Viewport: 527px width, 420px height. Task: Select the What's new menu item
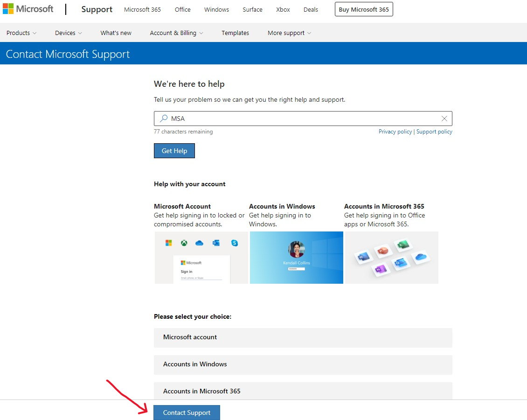(116, 33)
